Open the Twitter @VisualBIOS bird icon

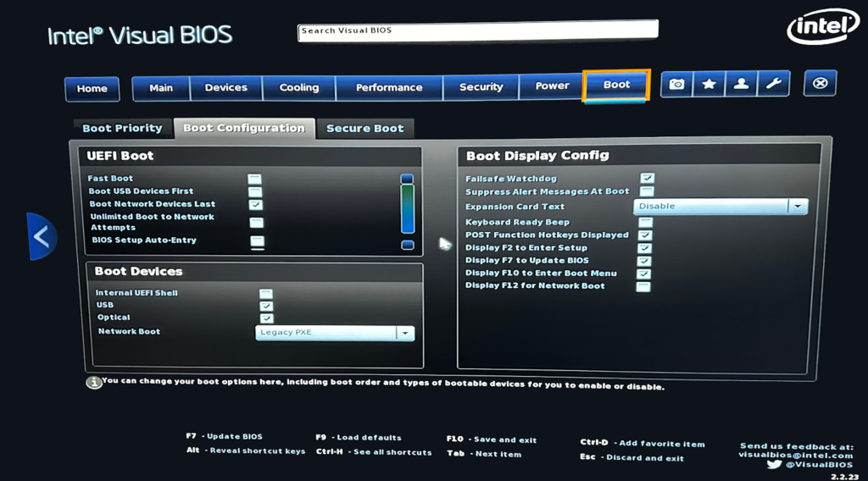point(775,464)
